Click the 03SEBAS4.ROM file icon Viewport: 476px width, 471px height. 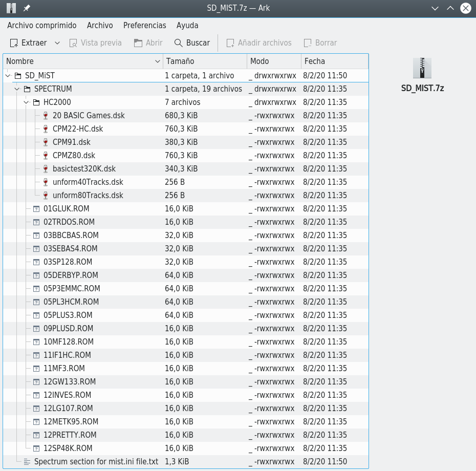[36, 249]
